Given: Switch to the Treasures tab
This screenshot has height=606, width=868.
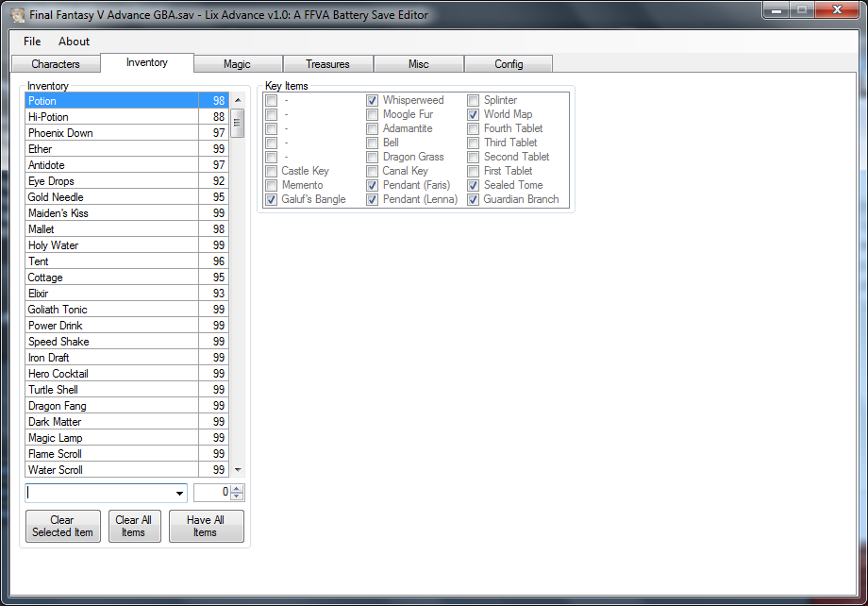Looking at the screenshot, I should click(x=327, y=64).
